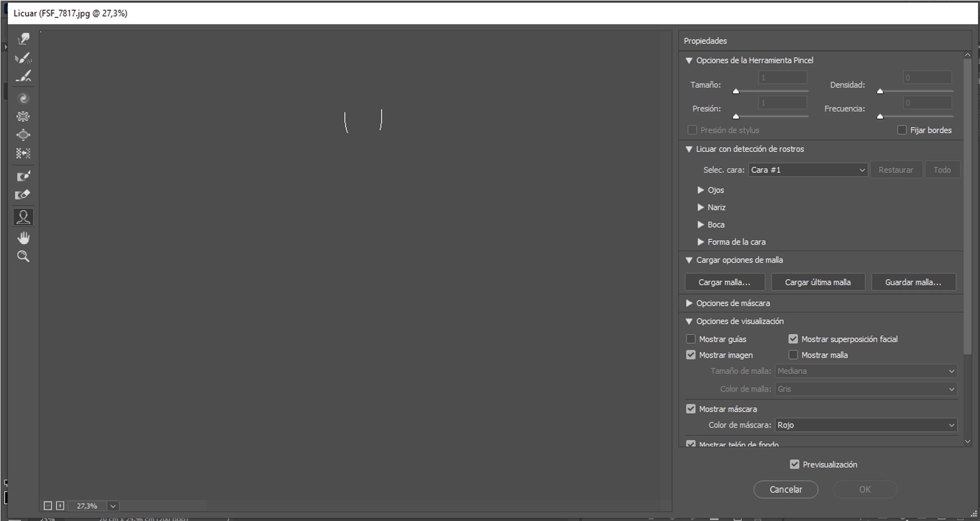This screenshot has width=980, height=521.
Task: Expand the Ojos section
Action: (700, 190)
